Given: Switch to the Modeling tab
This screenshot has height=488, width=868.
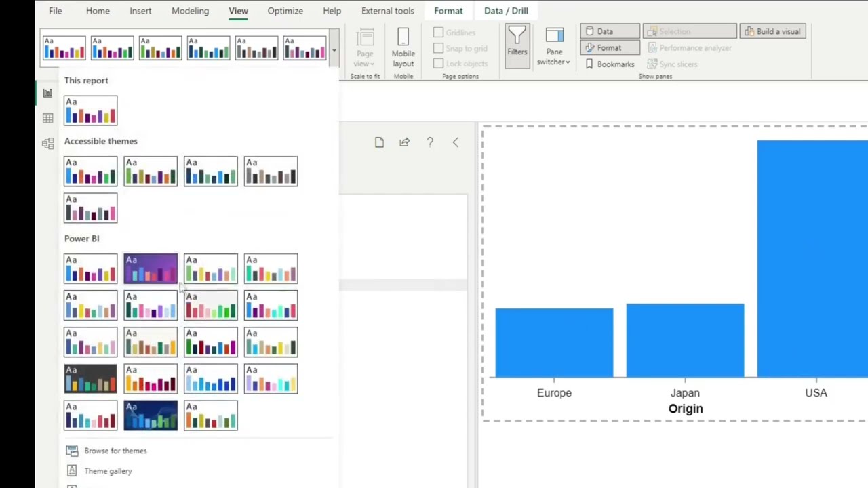Looking at the screenshot, I should click(x=190, y=11).
